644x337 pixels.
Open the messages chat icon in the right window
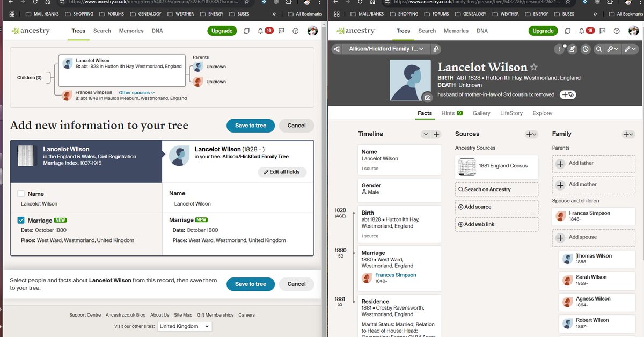[568, 31]
